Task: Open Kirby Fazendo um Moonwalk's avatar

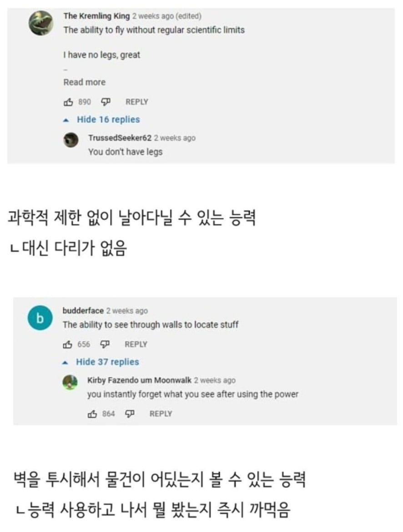Action: pyautogui.click(x=70, y=382)
